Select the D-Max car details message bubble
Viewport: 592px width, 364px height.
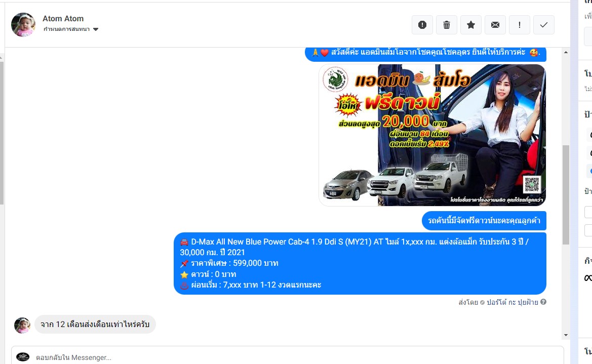pyautogui.click(x=360, y=263)
